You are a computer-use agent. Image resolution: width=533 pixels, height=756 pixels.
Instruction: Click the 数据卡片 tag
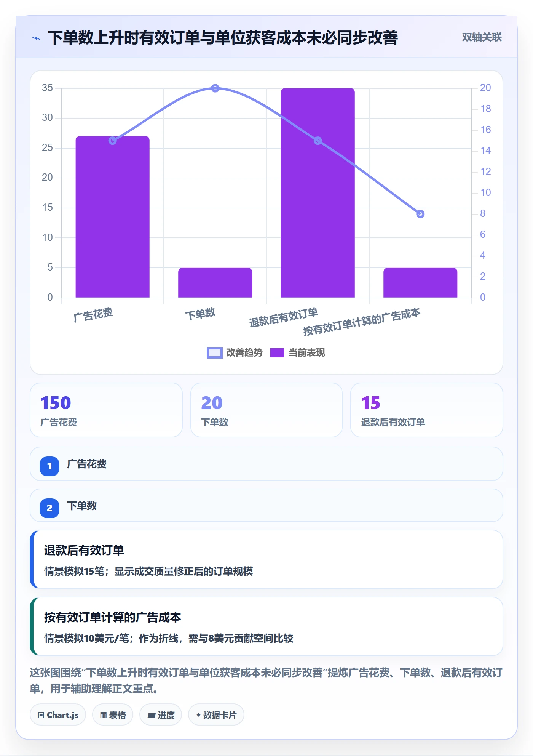click(x=216, y=715)
